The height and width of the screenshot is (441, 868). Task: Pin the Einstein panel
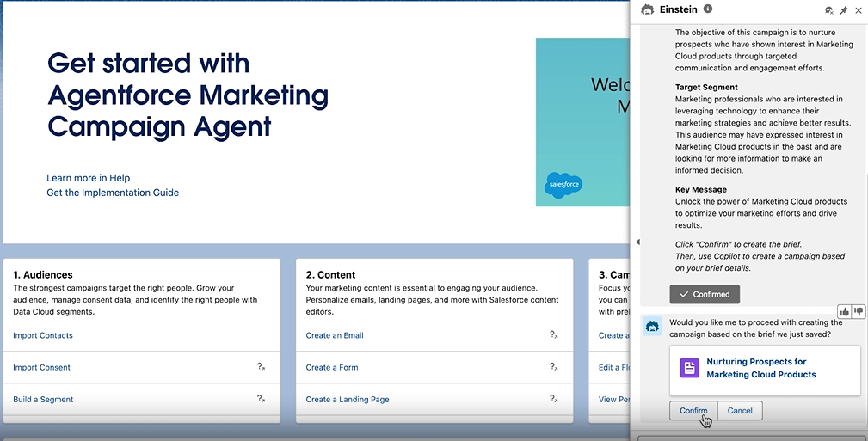[x=844, y=10]
